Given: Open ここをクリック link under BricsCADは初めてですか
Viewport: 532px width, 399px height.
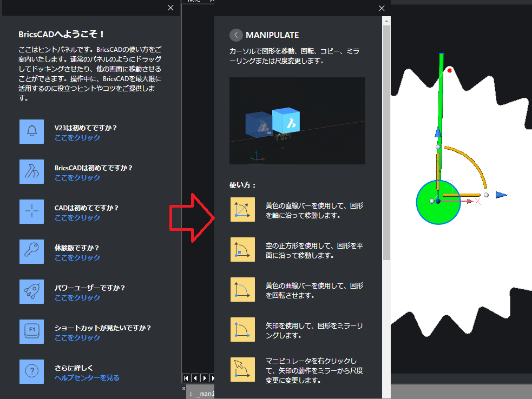Looking at the screenshot, I should 77,178.
